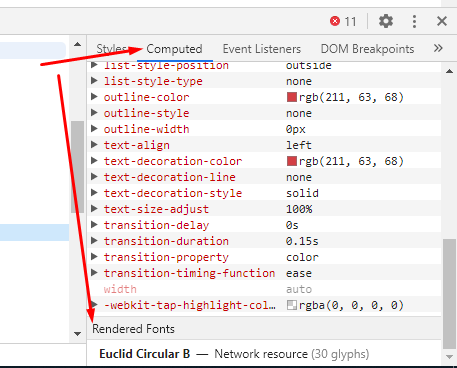Click the '(30 glyphs)' text

(340, 354)
